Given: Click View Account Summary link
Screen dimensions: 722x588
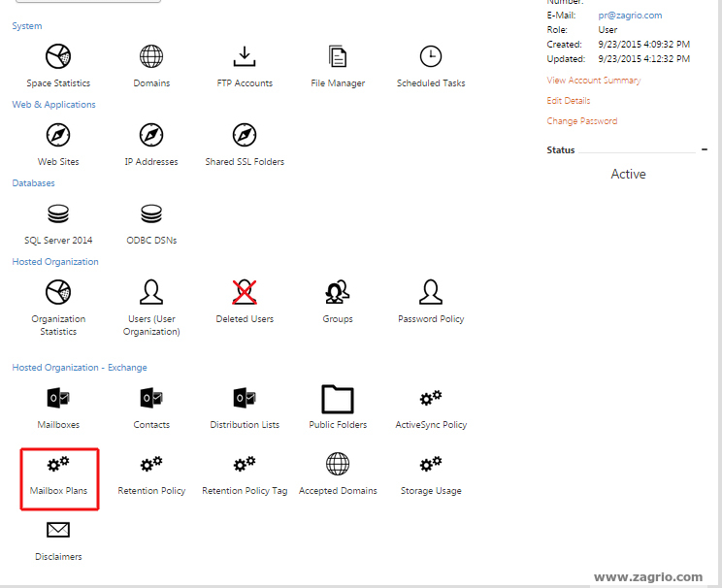Looking at the screenshot, I should (x=594, y=81).
